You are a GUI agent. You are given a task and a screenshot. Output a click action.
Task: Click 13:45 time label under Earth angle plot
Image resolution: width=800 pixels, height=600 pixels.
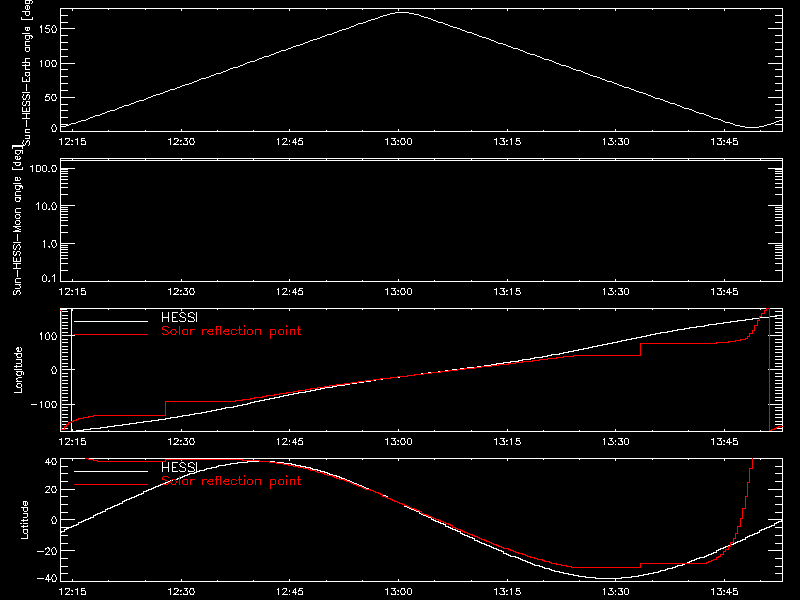724,141
